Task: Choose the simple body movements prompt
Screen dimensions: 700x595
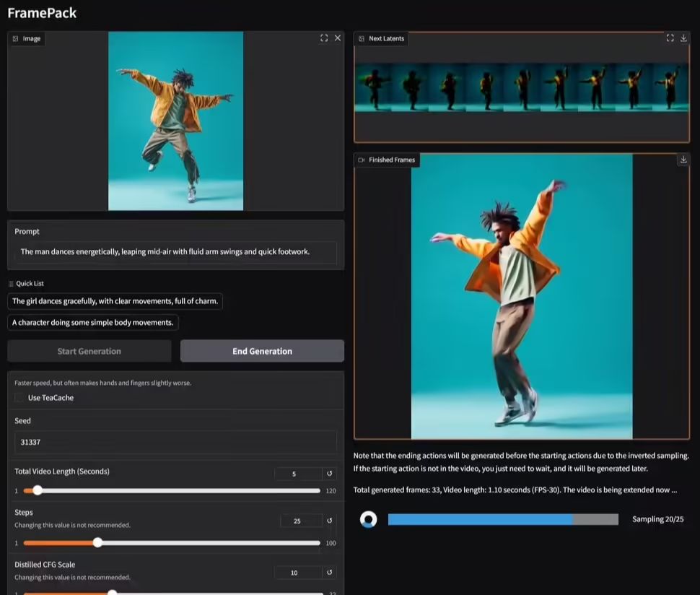Action: point(92,322)
